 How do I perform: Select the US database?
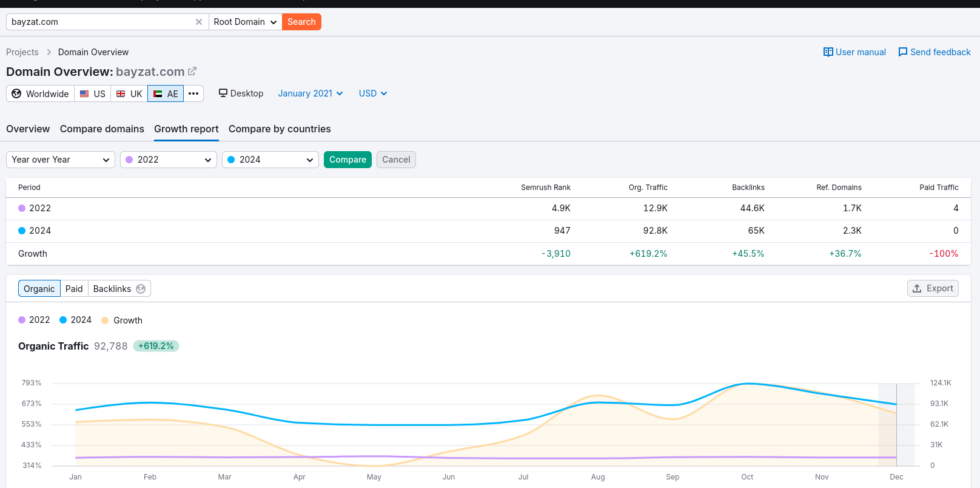(93, 93)
